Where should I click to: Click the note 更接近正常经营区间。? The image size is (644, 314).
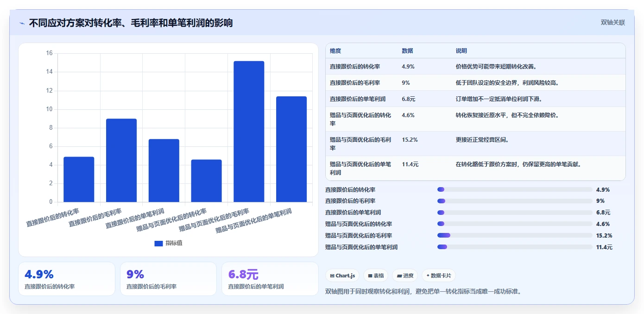point(482,140)
